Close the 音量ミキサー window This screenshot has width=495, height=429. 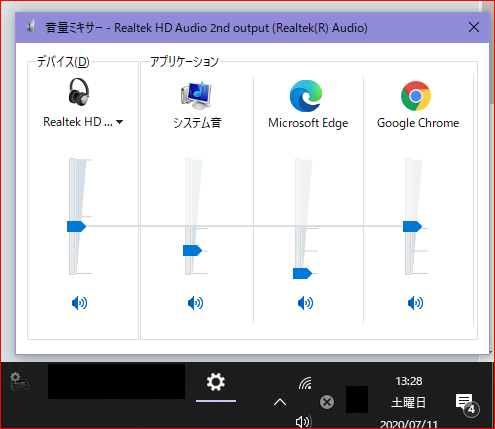point(474,27)
